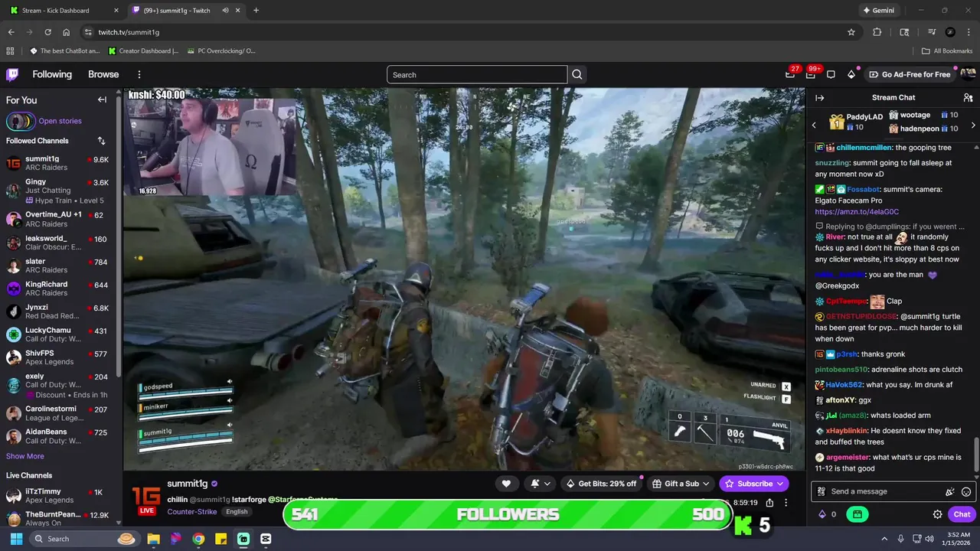980x551 pixels.
Task: Open notifications inbox with 99+ badge
Action: tap(810, 74)
